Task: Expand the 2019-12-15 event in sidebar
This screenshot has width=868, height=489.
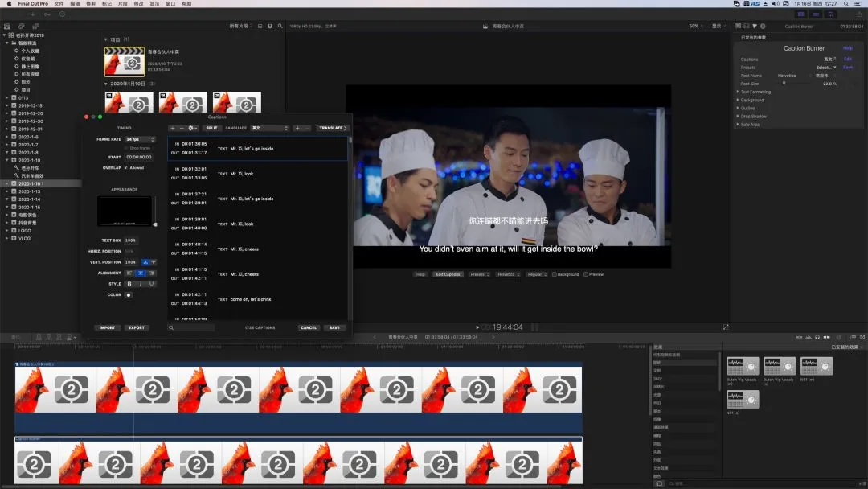Action: pyautogui.click(x=6, y=105)
